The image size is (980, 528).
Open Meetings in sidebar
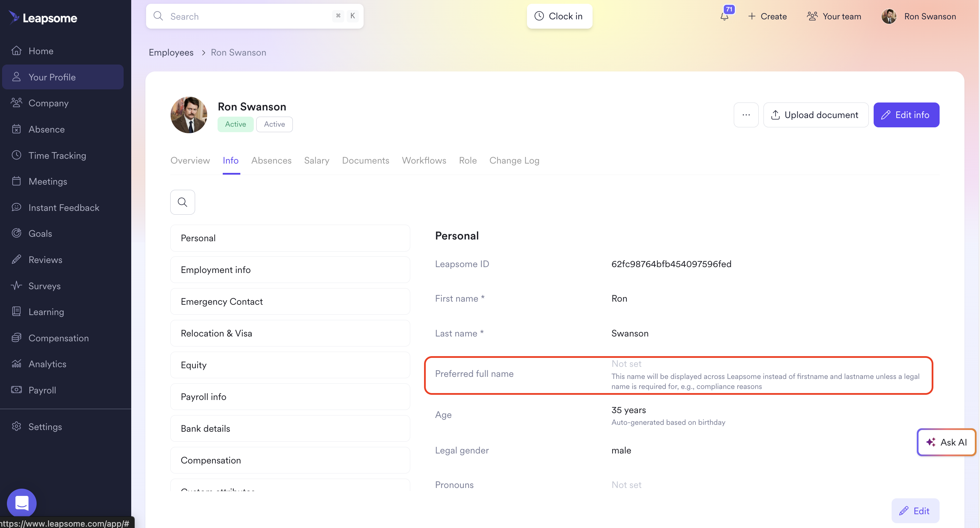click(x=63, y=181)
